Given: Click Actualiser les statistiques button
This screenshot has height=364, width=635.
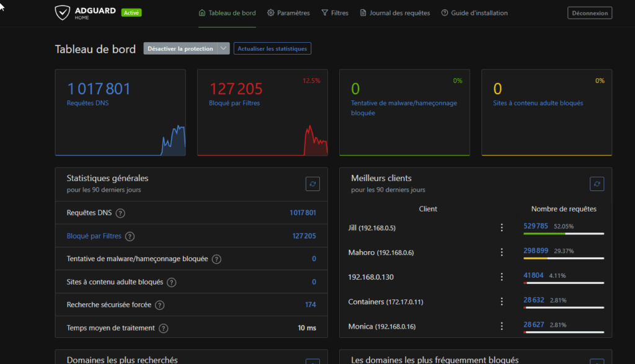Looking at the screenshot, I should 272,48.
